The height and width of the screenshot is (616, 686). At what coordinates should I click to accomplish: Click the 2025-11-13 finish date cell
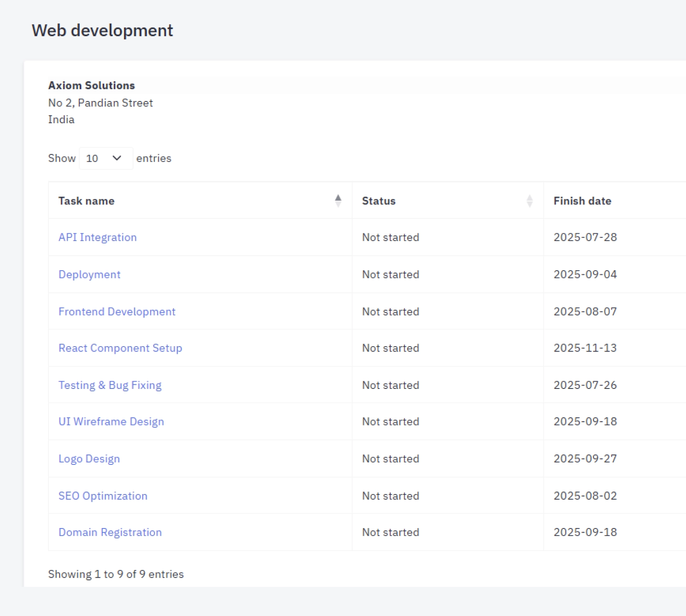tap(585, 348)
